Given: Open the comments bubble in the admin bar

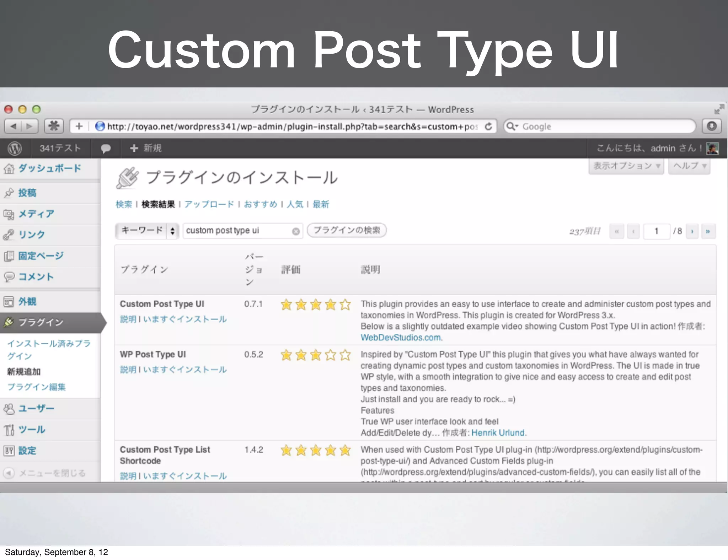Looking at the screenshot, I should click(106, 149).
